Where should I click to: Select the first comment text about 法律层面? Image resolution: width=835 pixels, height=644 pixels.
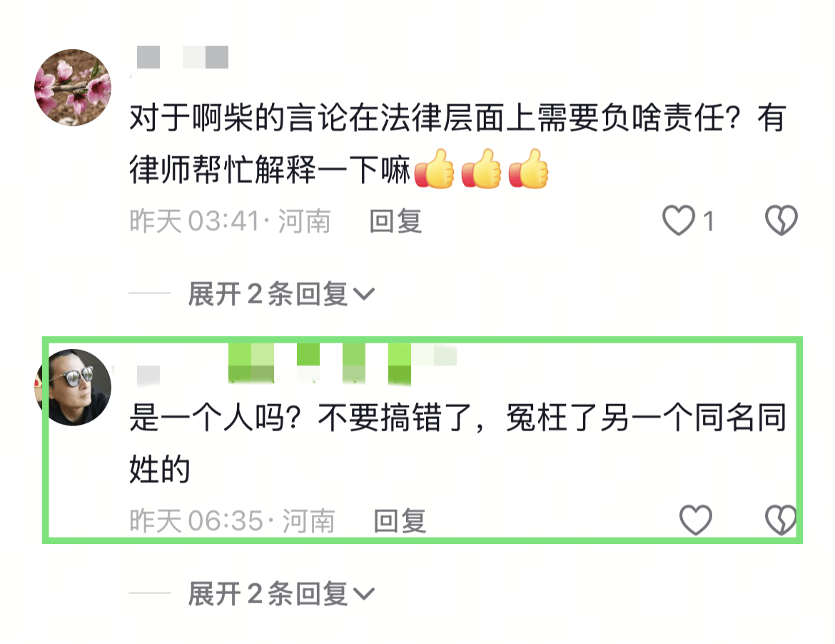[x=458, y=144]
